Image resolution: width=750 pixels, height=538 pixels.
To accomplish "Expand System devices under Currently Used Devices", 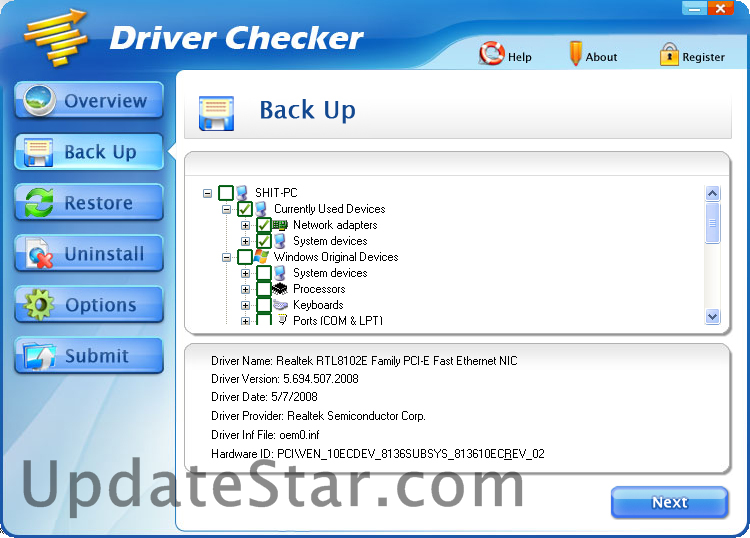I will click(x=245, y=242).
